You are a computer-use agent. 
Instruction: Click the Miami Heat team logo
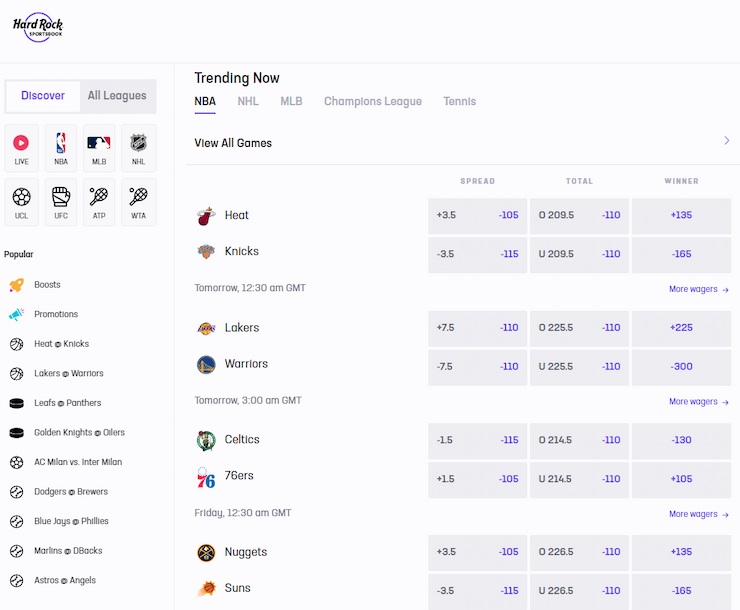[206, 216]
